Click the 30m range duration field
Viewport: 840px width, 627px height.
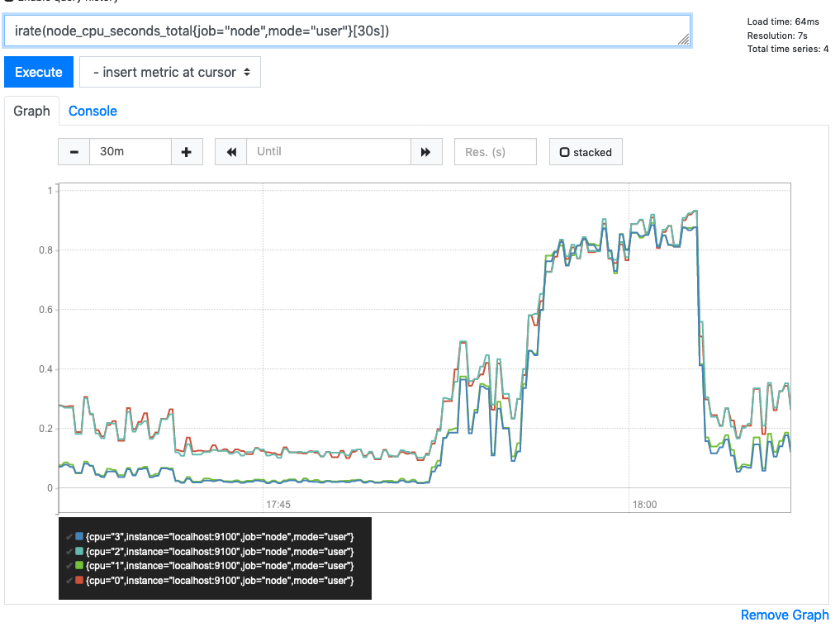pyautogui.click(x=131, y=152)
